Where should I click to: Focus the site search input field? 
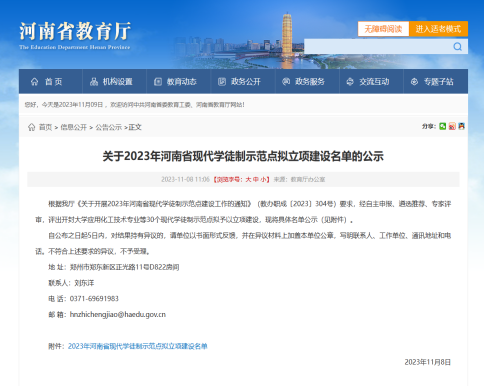click(x=378, y=47)
